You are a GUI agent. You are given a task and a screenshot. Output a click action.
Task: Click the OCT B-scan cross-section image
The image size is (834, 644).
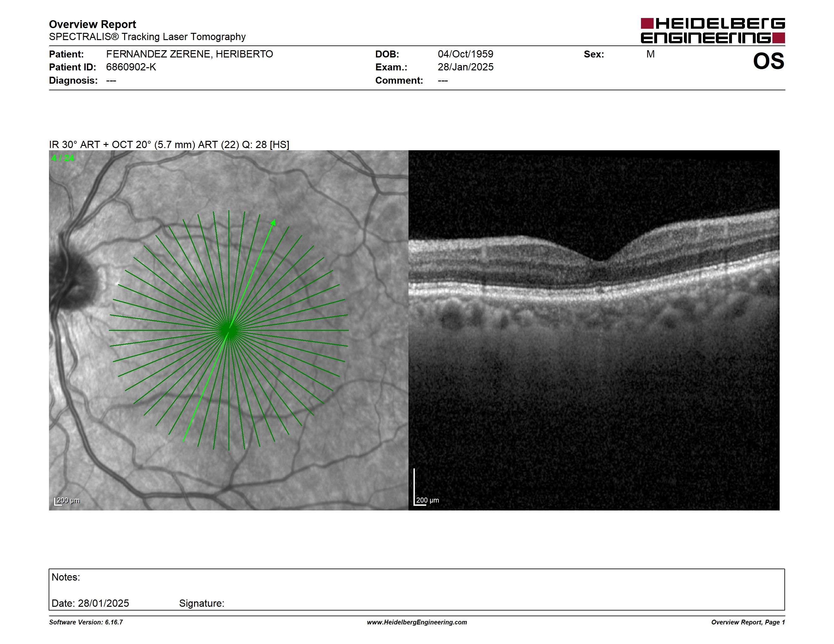point(594,330)
